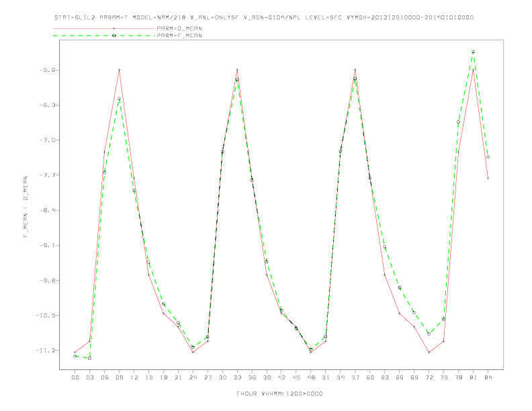Click the F_MEAN circle data point at hour 84
Image resolution: width=532 pixels, height=411 pixels.
(x=488, y=157)
